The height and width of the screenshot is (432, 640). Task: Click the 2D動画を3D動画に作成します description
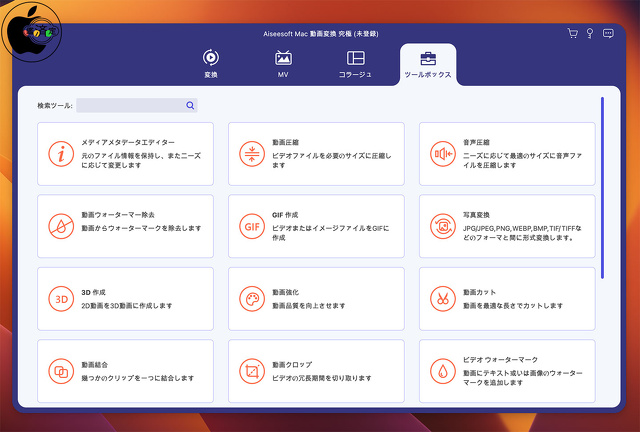click(x=127, y=305)
